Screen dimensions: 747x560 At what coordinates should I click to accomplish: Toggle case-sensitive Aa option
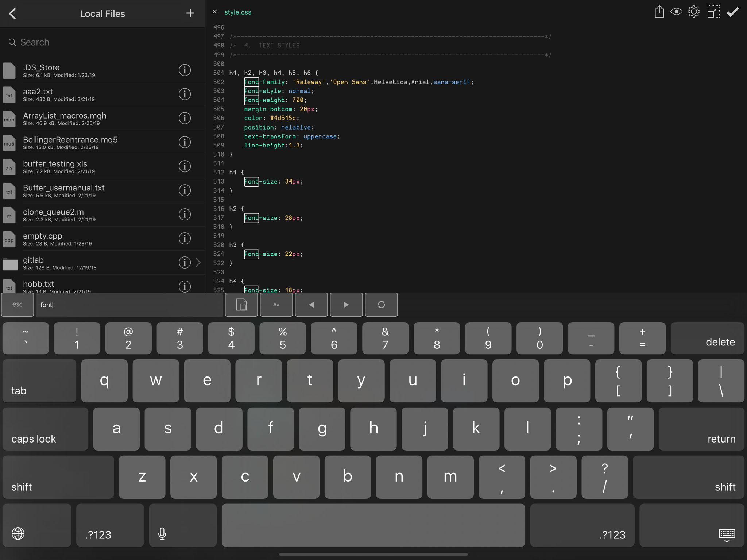tap(276, 305)
